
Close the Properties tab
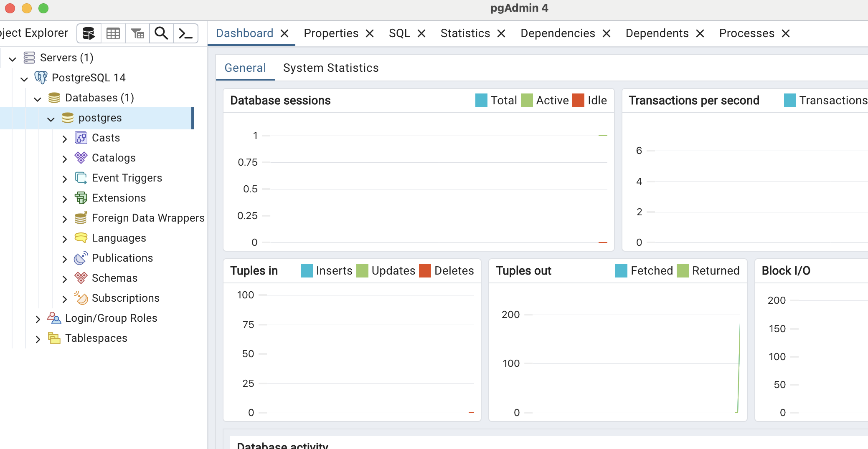[x=370, y=33]
